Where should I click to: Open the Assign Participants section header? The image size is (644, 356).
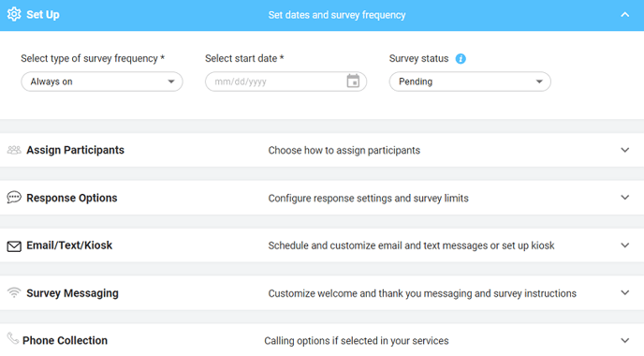322,150
